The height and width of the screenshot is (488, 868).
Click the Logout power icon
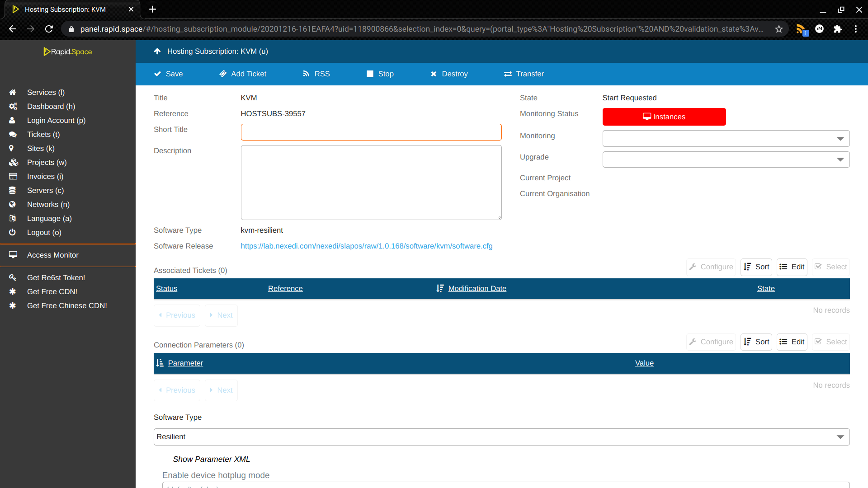coord(12,232)
